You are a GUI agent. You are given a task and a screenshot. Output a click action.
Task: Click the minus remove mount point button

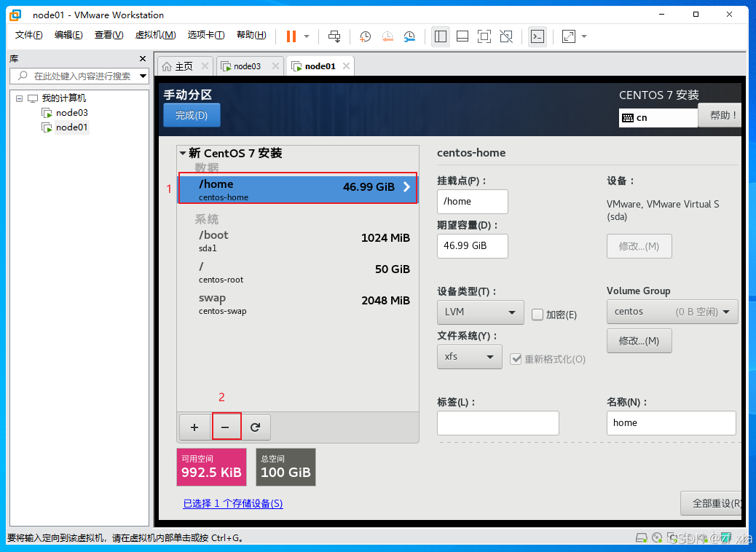[x=225, y=427]
